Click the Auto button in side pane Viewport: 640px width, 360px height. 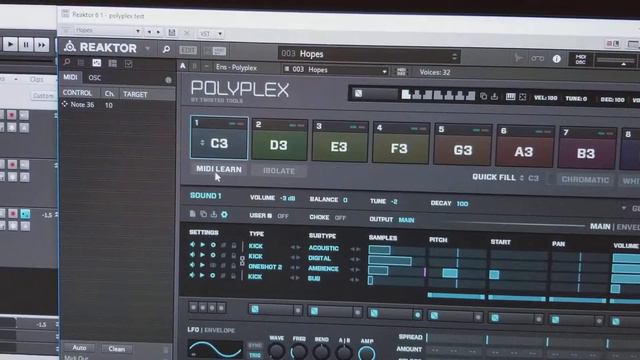pos(79,348)
